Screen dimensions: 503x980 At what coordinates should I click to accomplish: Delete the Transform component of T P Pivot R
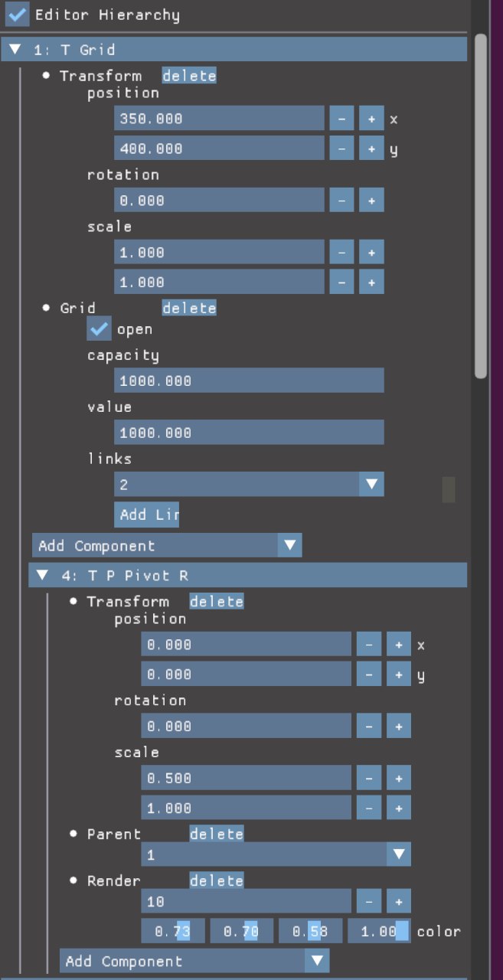point(217,602)
